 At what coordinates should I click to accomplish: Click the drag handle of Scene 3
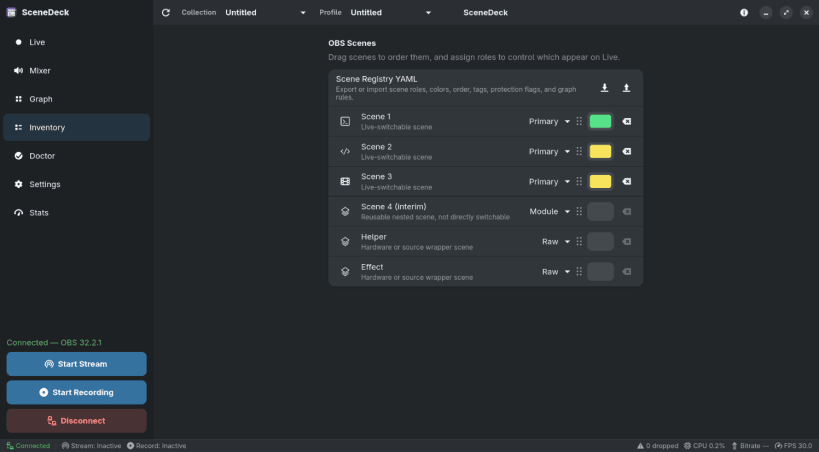coord(579,181)
